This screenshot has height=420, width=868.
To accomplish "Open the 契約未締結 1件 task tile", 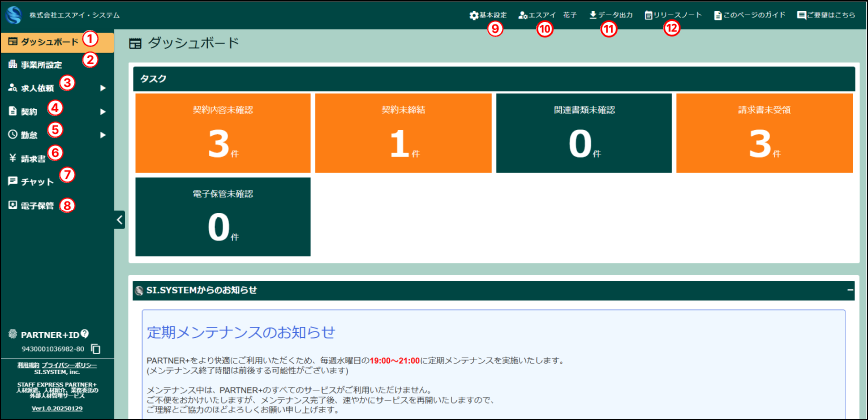I will [x=403, y=133].
